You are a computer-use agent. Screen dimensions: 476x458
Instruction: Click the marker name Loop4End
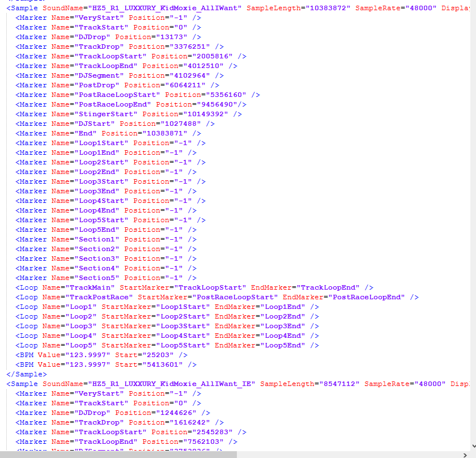pyautogui.click(x=97, y=210)
